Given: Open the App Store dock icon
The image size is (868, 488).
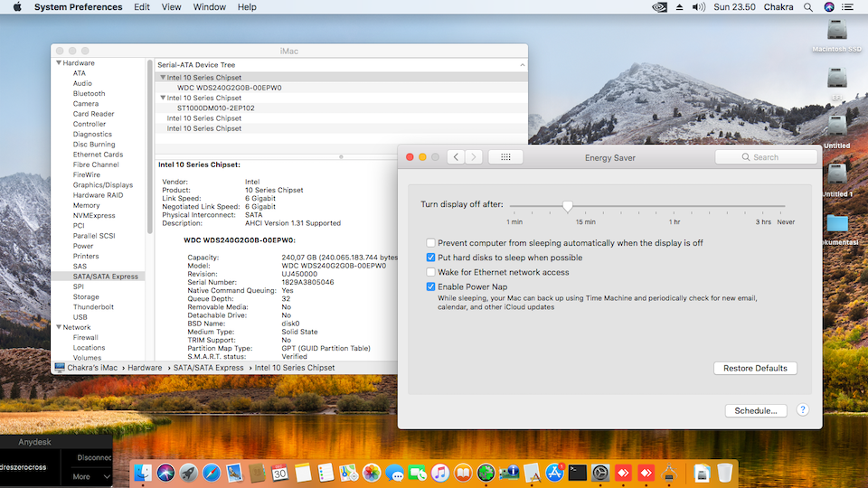Looking at the screenshot, I should [555, 472].
